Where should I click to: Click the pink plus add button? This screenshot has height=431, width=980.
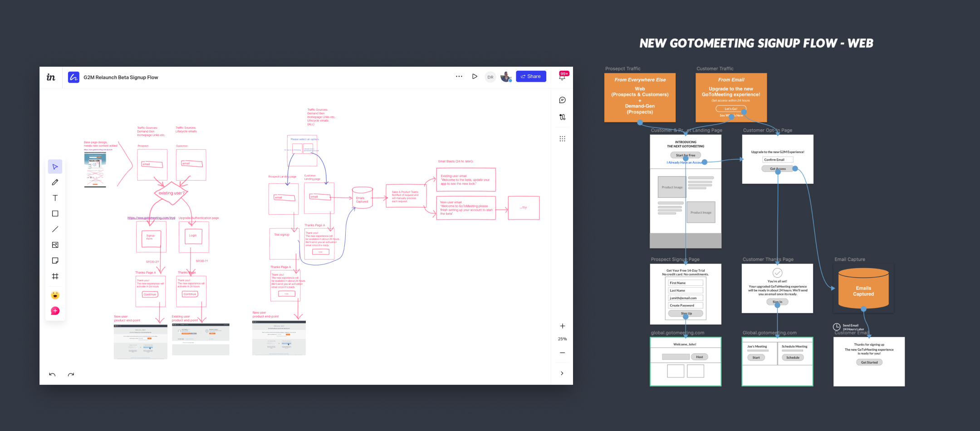tap(55, 311)
